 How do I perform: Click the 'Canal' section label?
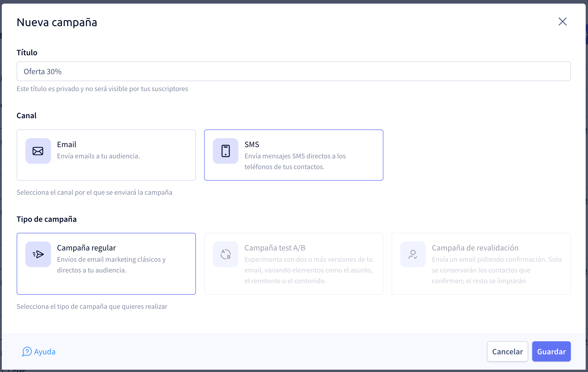[x=27, y=116]
